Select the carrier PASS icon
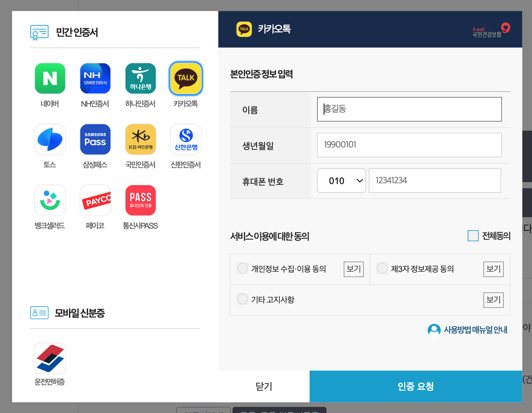This screenshot has width=532, height=413. tap(140, 200)
